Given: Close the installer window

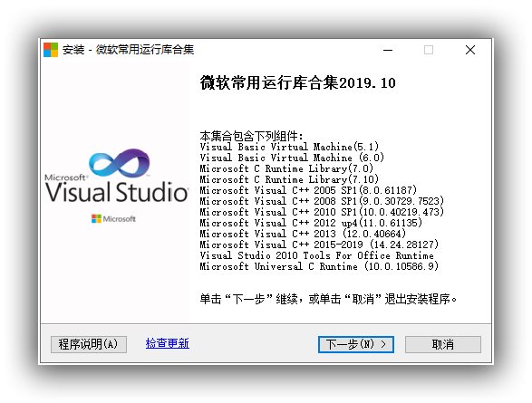Looking at the screenshot, I should tap(469, 50).
